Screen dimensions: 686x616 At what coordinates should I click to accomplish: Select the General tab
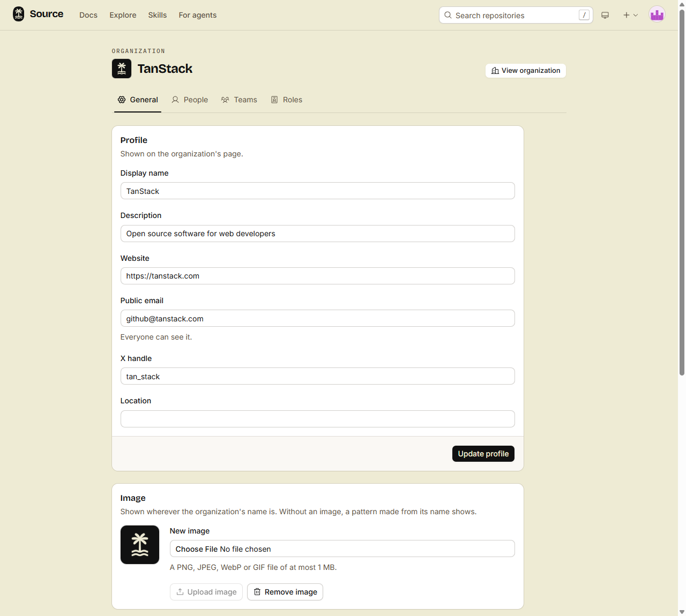pos(138,100)
